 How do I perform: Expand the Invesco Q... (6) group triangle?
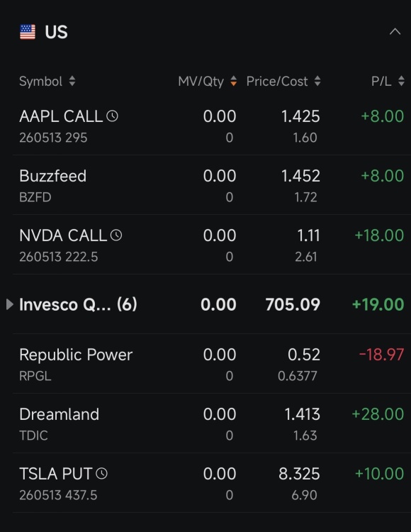point(10,304)
